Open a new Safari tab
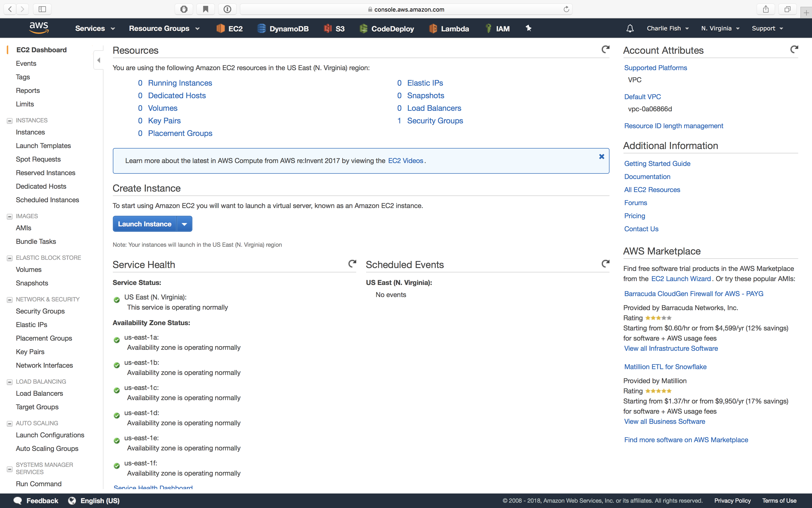The height and width of the screenshot is (508, 812). [806, 13]
